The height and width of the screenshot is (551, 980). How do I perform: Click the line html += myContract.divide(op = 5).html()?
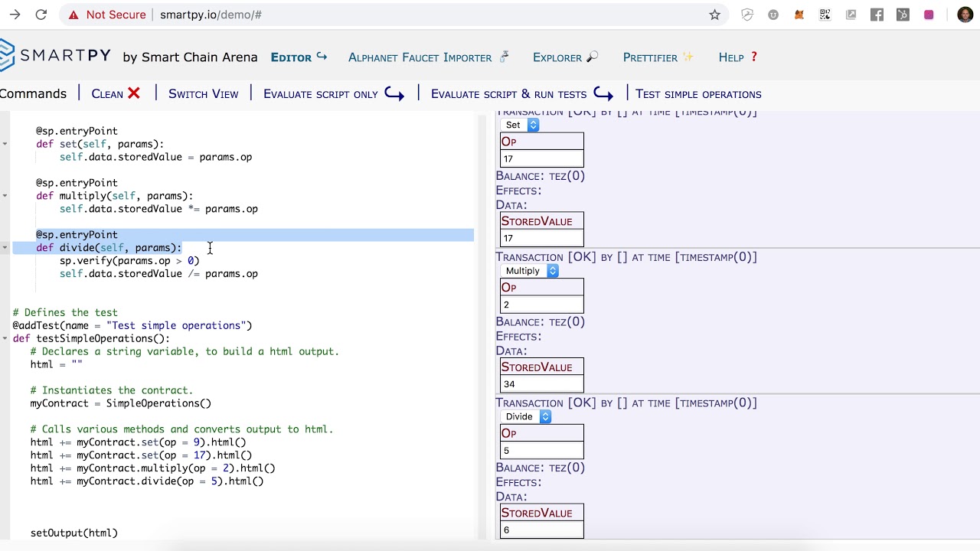[x=147, y=481]
